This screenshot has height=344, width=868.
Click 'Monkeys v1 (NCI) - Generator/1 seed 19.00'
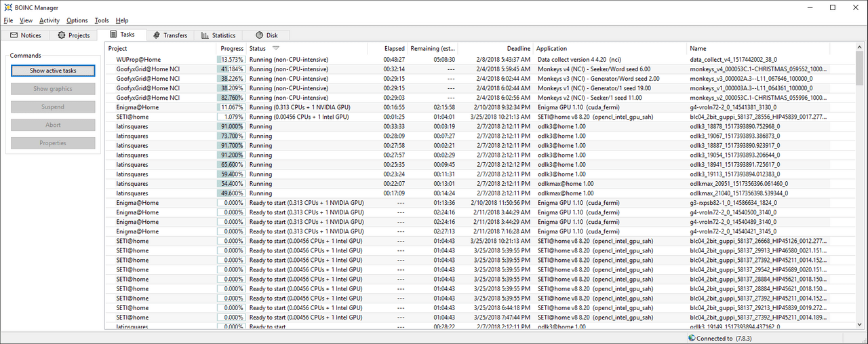coord(595,88)
